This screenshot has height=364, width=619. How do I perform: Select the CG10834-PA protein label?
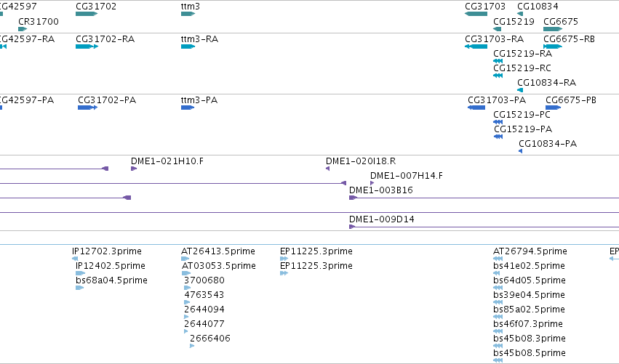[x=548, y=144]
